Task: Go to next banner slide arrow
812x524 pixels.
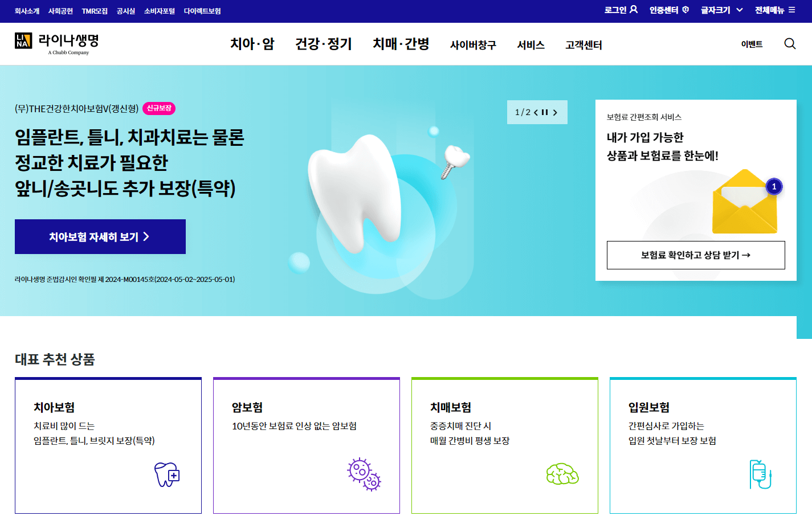Action: click(x=555, y=113)
